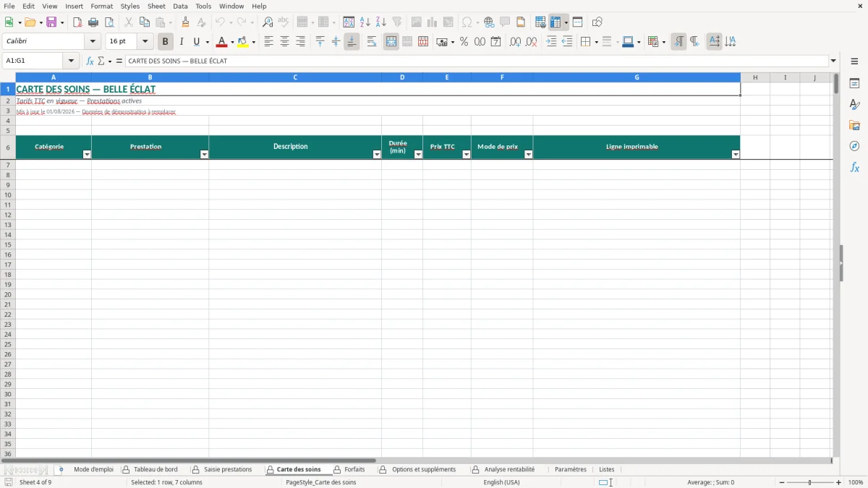Select column H header
The width and height of the screenshot is (868, 488).
pos(755,77)
